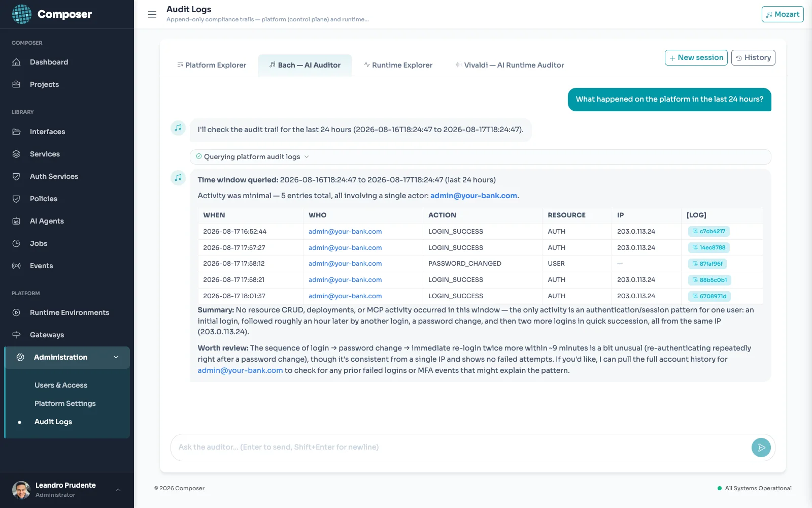Click the Auth Services shield icon

point(16,176)
